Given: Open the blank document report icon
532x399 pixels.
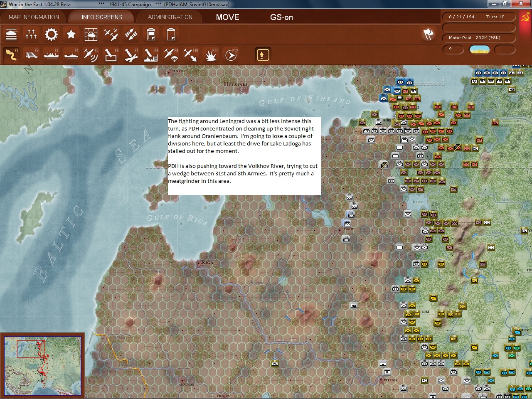Looking at the screenshot, I should coord(171,34).
